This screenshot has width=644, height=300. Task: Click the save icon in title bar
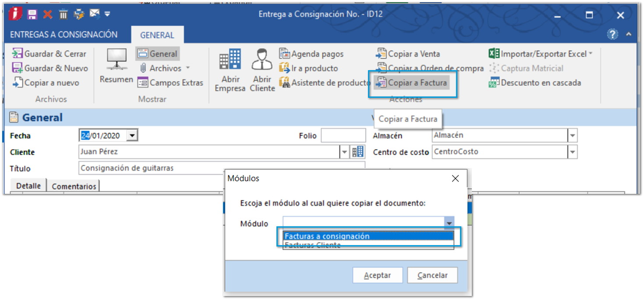[x=32, y=14]
